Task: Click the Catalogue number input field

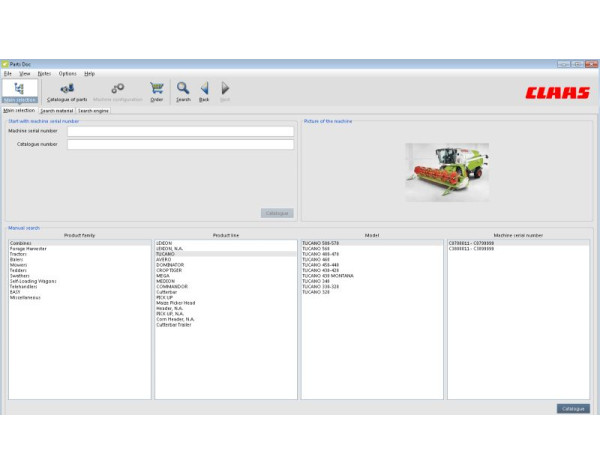Action: [180, 144]
